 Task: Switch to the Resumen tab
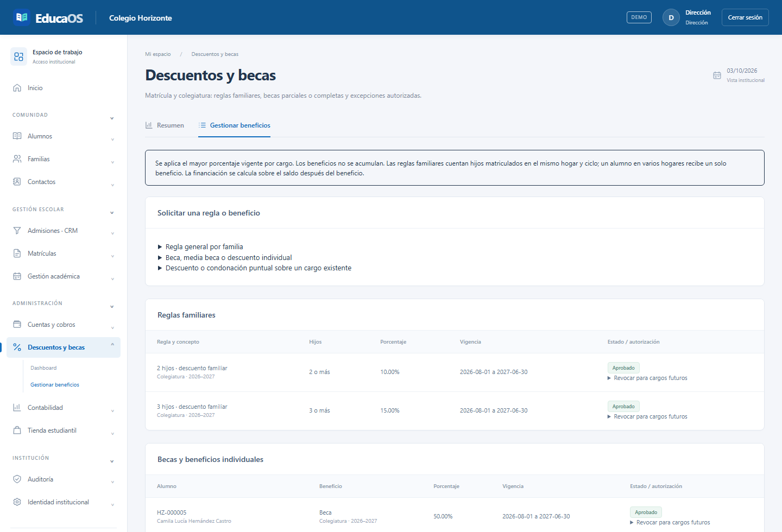(x=165, y=125)
